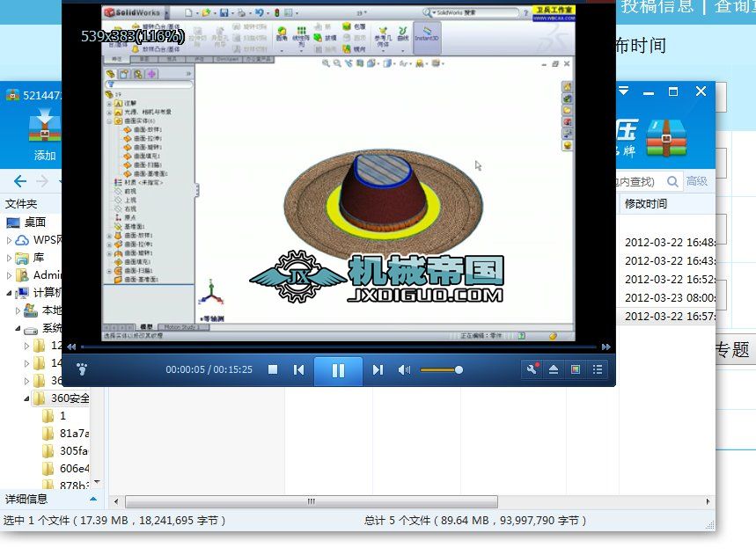
Task: Open the archive window menu dropdown arrow
Action: tap(623, 91)
